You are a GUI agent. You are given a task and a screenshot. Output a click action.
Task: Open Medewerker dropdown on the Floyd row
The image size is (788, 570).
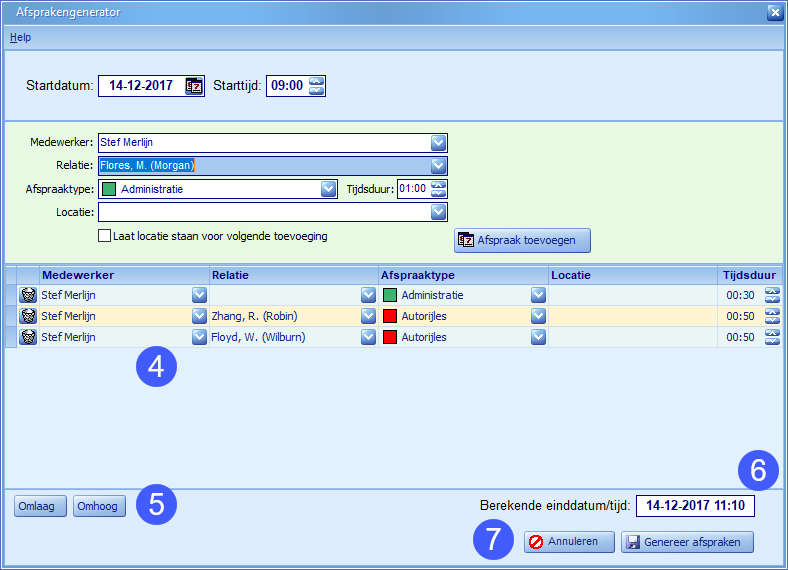coord(200,337)
